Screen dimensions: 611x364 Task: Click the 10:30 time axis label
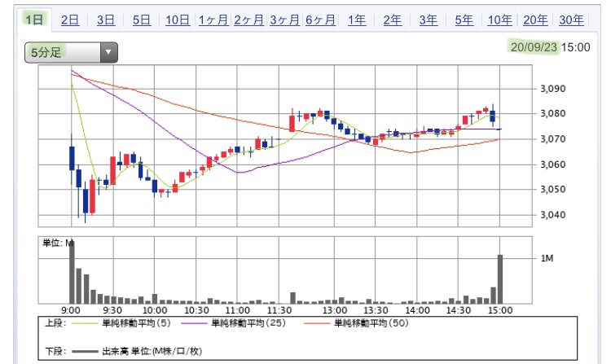click(x=196, y=310)
